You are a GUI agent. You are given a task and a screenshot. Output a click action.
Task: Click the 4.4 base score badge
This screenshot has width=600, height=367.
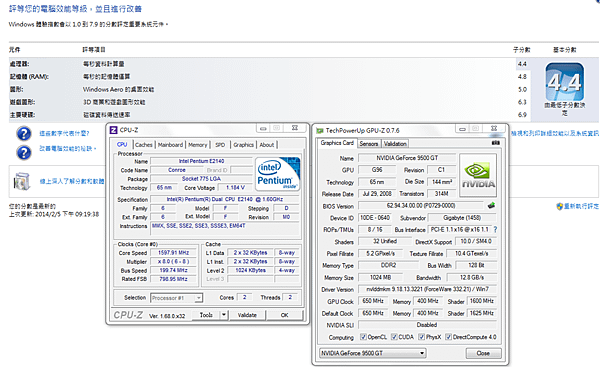(x=564, y=82)
